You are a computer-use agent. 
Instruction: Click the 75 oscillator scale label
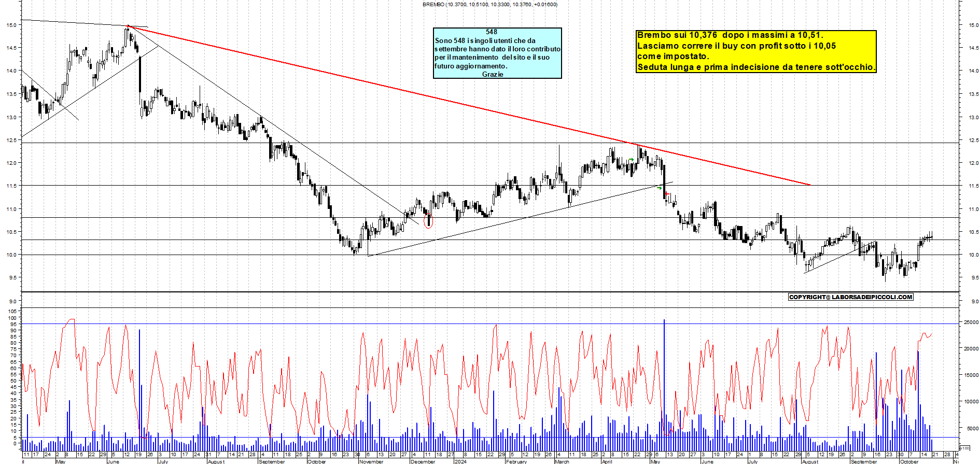pyautogui.click(x=15, y=349)
